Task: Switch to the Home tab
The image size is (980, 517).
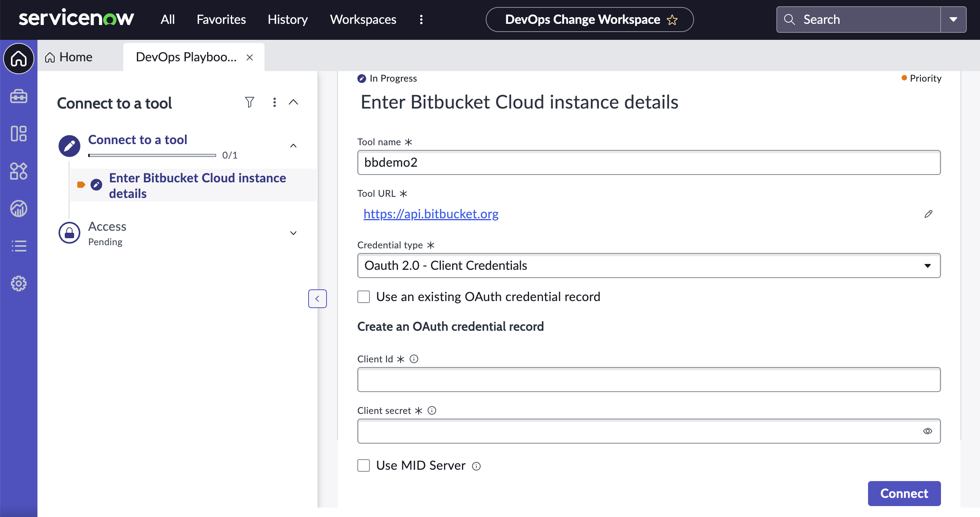Action: point(69,57)
